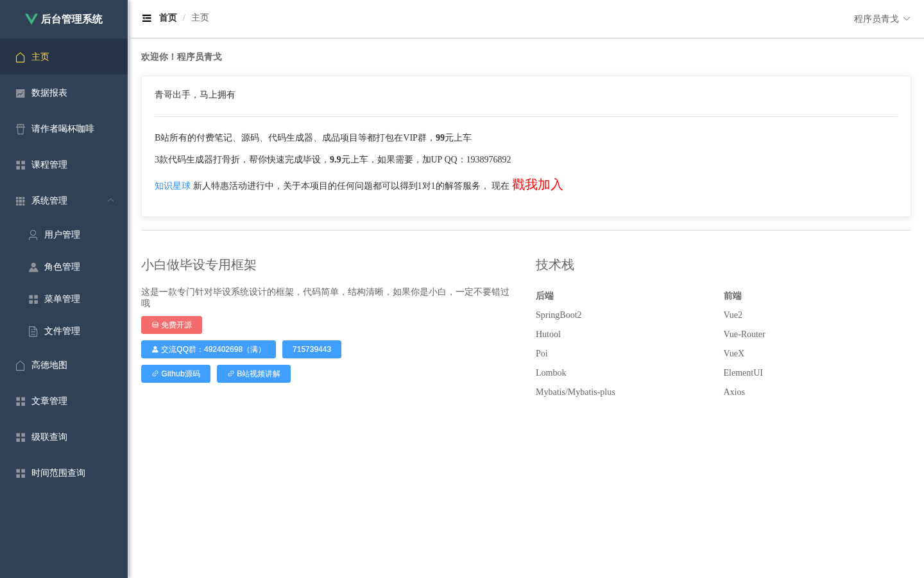
Task: Open the 程序员青戈 user dropdown
Action: point(882,19)
